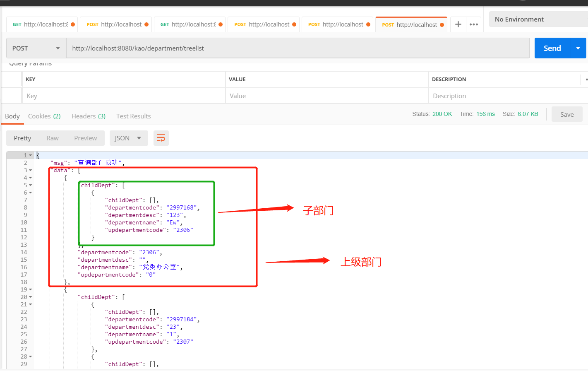Open the Cookies (2) tab
The height and width of the screenshot is (371, 588).
(44, 116)
